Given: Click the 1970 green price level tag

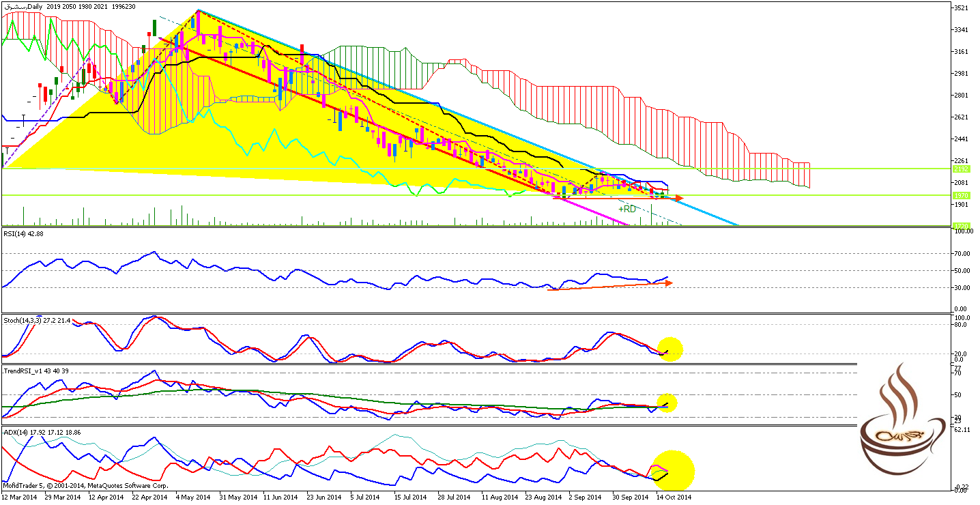Looking at the screenshot, I should [961, 195].
